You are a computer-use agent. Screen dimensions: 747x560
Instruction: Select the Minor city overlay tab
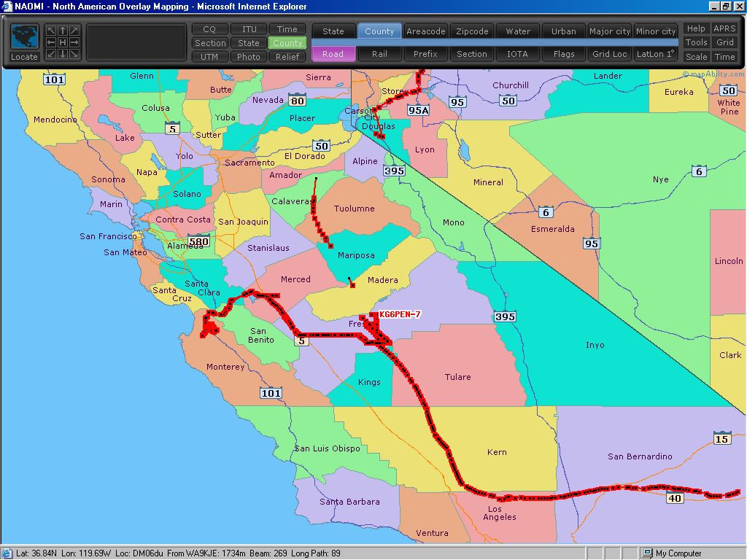point(656,31)
